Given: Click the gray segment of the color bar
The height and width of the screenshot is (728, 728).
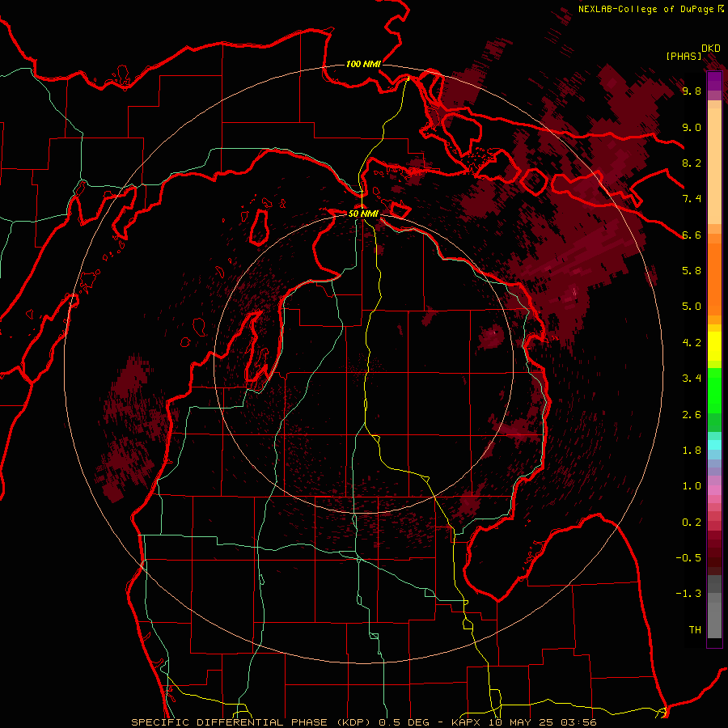Looking at the screenshot, I should click(714, 608).
